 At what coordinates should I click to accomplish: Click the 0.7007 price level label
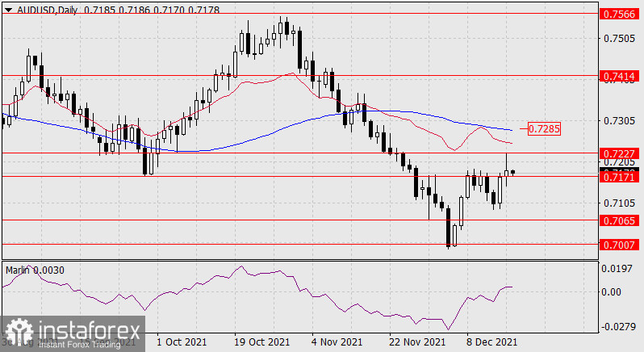coord(620,244)
